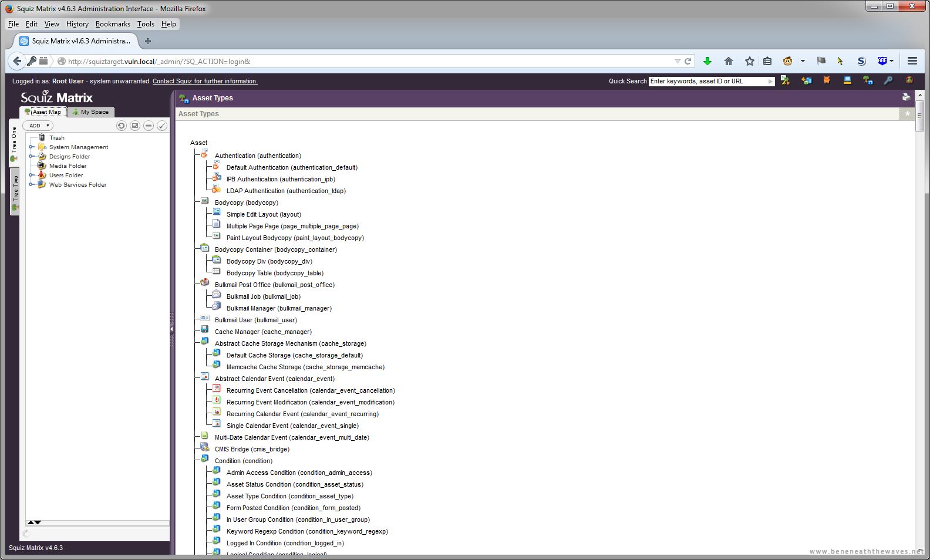Click the refresh icon in the asset map toolbar
The image size is (930, 560).
pyautogui.click(x=122, y=126)
